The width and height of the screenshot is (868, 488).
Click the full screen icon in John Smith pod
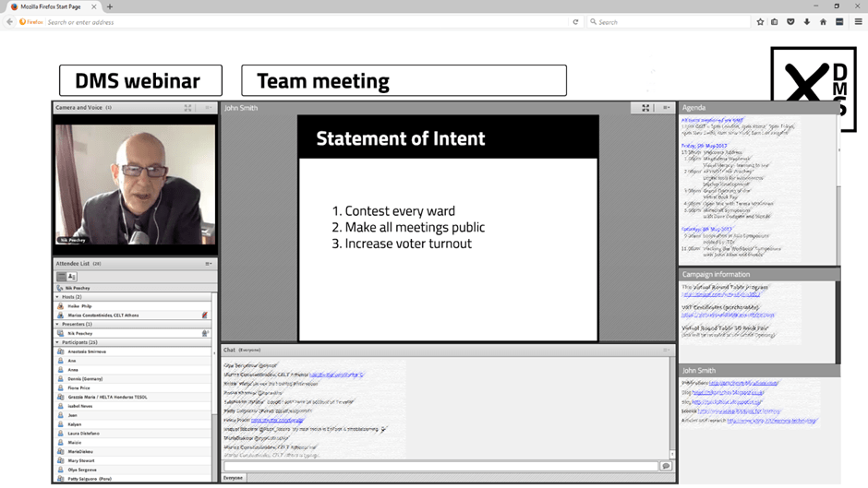point(645,108)
